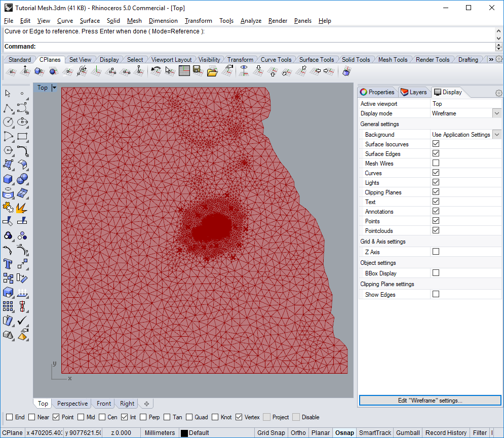
Task: Toggle the Vertex osnap checkbox
Action: point(239,417)
